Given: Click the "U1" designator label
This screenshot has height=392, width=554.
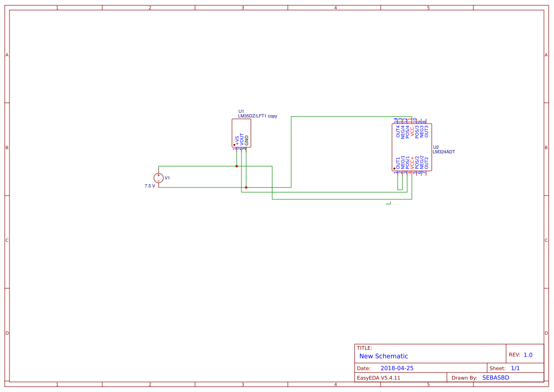Looking at the screenshot, I should (x=241, y=112).
